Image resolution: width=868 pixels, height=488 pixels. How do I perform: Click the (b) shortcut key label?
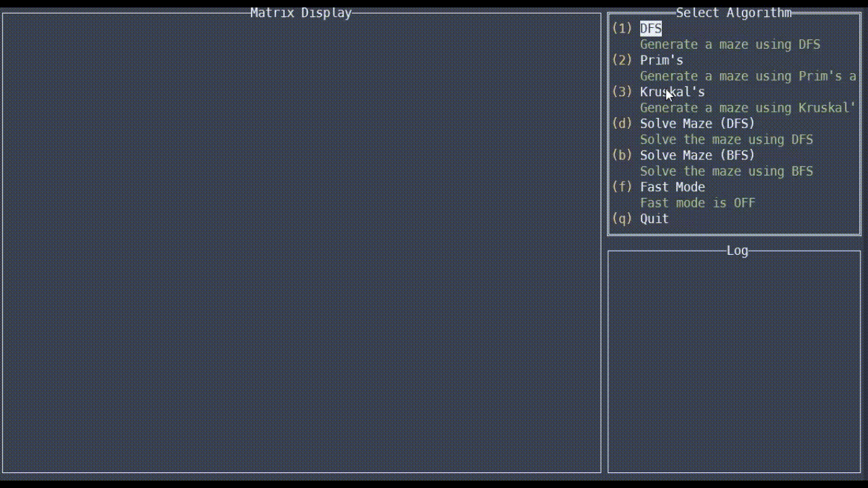tap(622, 155)
